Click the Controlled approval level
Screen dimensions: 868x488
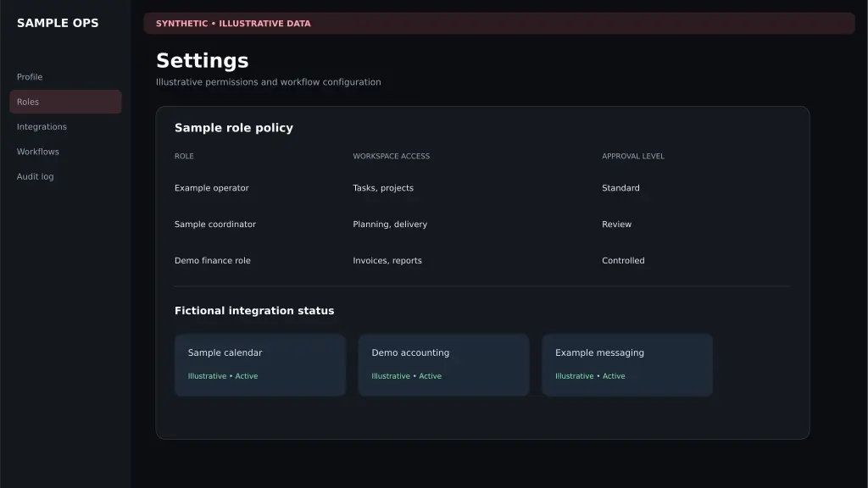pyautogui.click(x=623, y=261)
